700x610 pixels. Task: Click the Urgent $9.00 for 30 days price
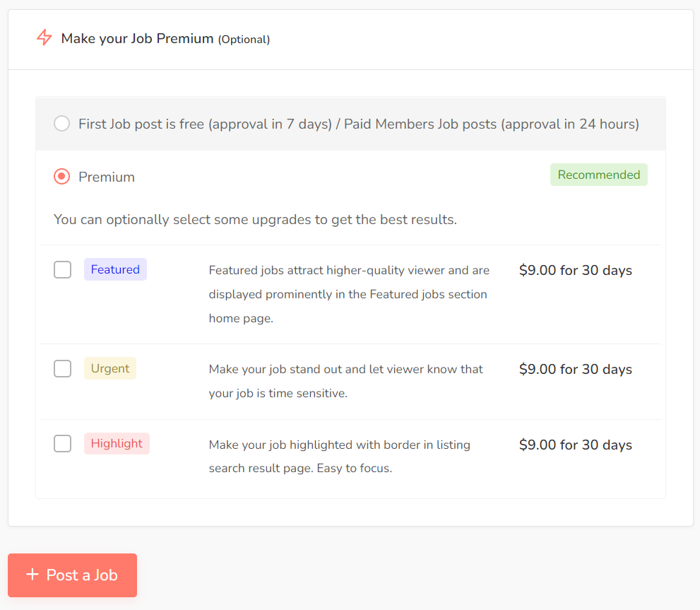[576, 369]
